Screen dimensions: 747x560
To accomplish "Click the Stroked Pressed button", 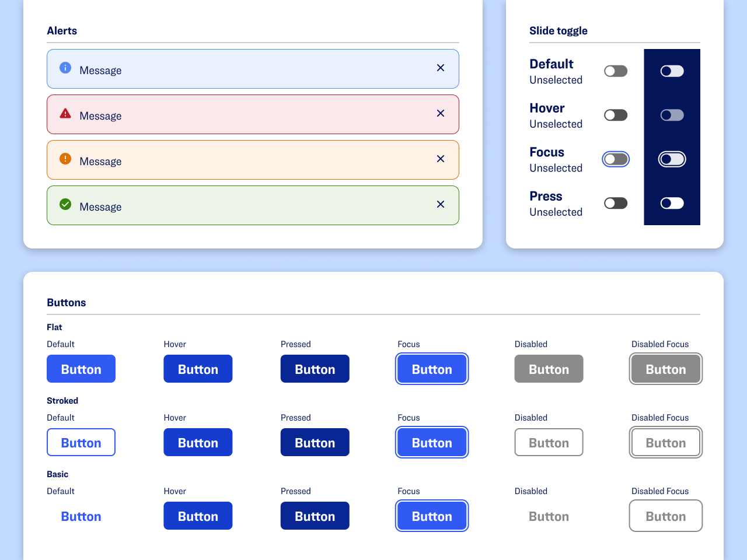I will click(315, 442).
